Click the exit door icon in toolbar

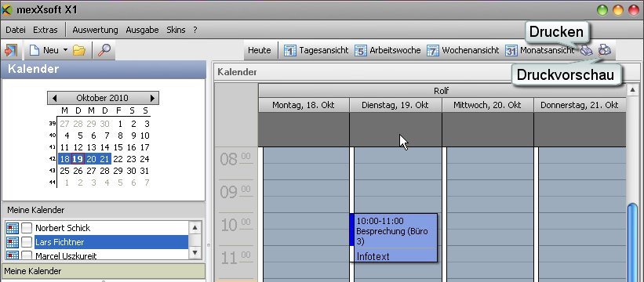(x=10, y=50)
